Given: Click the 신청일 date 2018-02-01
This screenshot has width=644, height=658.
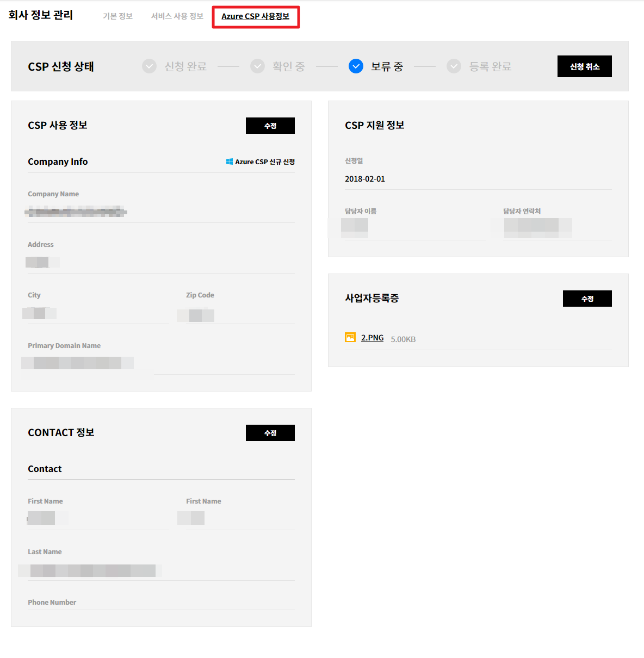Looking at the screenshot, I should tap(365, 179).
